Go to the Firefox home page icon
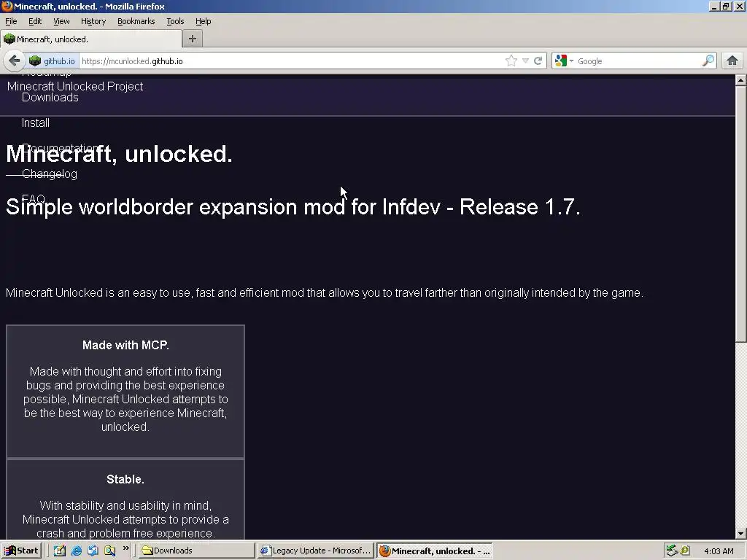This screenshot has width=747, height=560. [x=732, y=61]
